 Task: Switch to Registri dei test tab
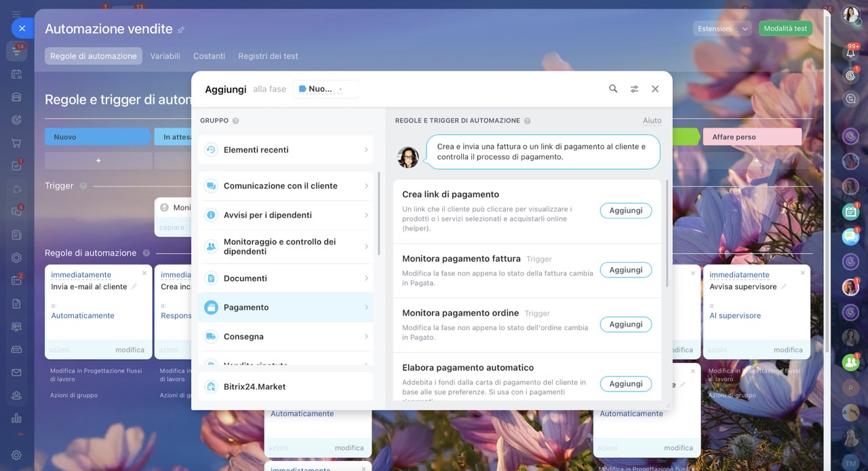(268, 56)
